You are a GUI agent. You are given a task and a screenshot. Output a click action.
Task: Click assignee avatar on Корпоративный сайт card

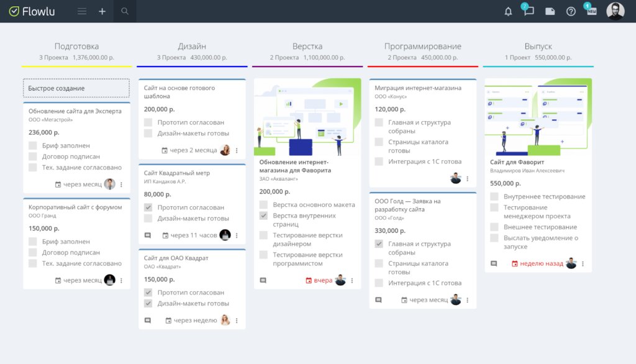point(109,280)
